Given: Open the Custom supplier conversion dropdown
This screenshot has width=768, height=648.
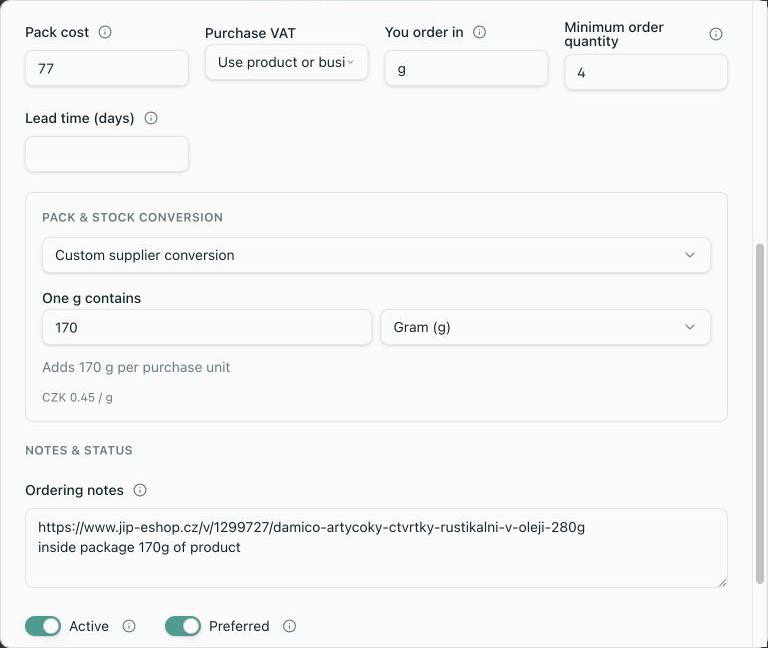Looking at the screenshot, I should click(376, 255).
